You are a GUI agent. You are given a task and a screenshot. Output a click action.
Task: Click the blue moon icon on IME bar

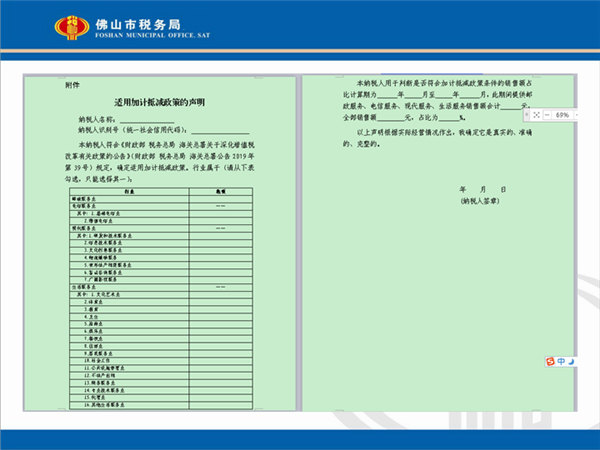(x=571, y=361)
